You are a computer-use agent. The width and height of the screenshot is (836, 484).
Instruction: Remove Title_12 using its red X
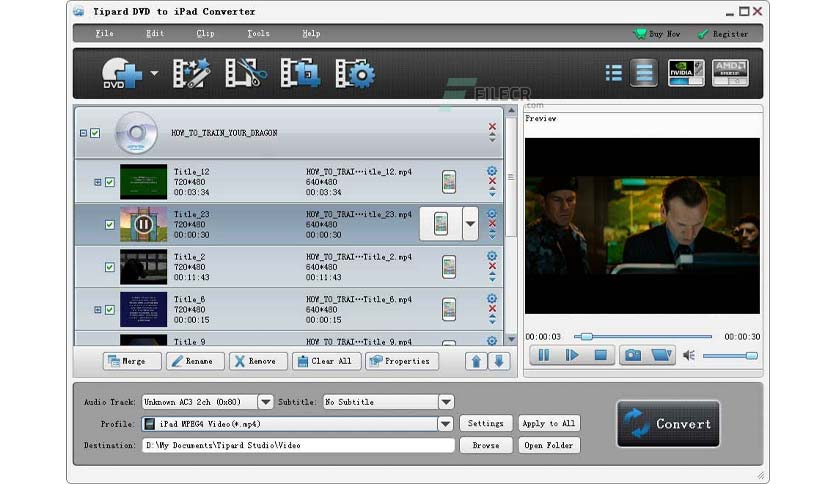pyautogui.click(x=492, y=181)
